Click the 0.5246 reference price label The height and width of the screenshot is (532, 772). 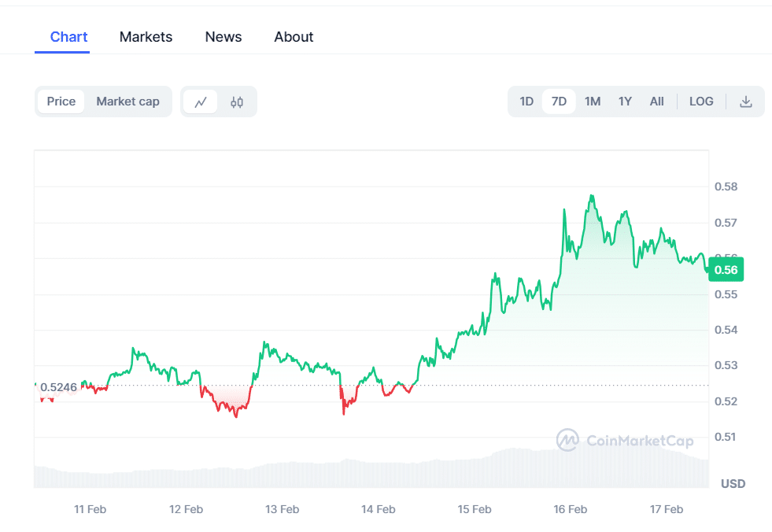[59, 387]
